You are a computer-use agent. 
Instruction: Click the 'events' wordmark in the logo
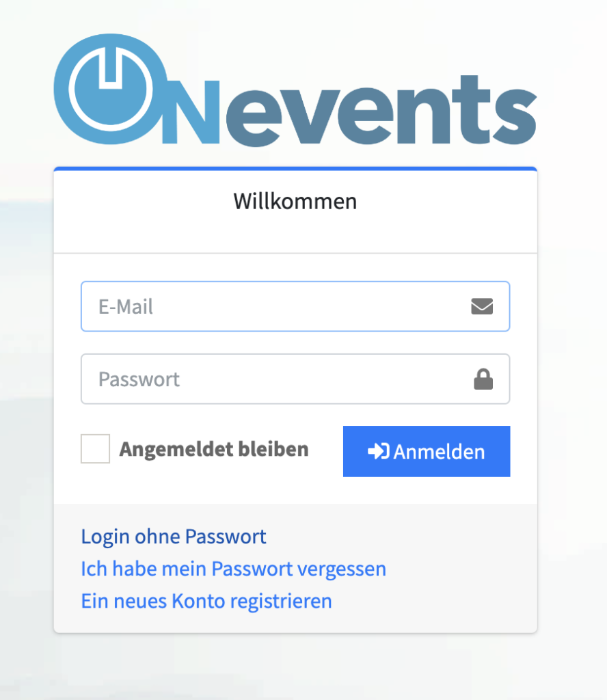pos(381,111)
